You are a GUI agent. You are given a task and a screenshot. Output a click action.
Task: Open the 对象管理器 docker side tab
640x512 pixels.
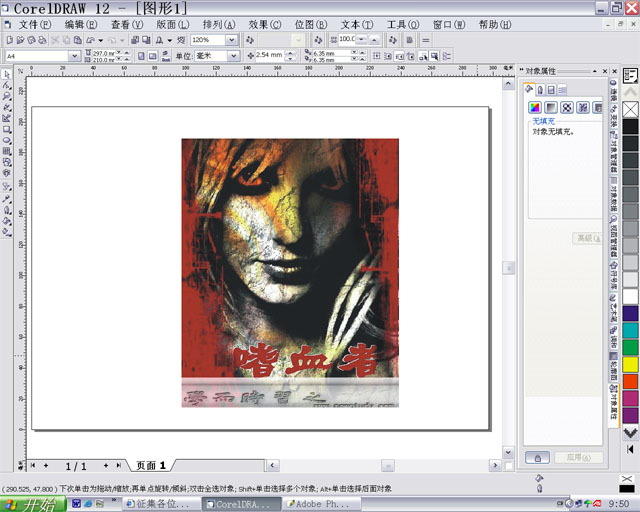(x=613, y=152)
